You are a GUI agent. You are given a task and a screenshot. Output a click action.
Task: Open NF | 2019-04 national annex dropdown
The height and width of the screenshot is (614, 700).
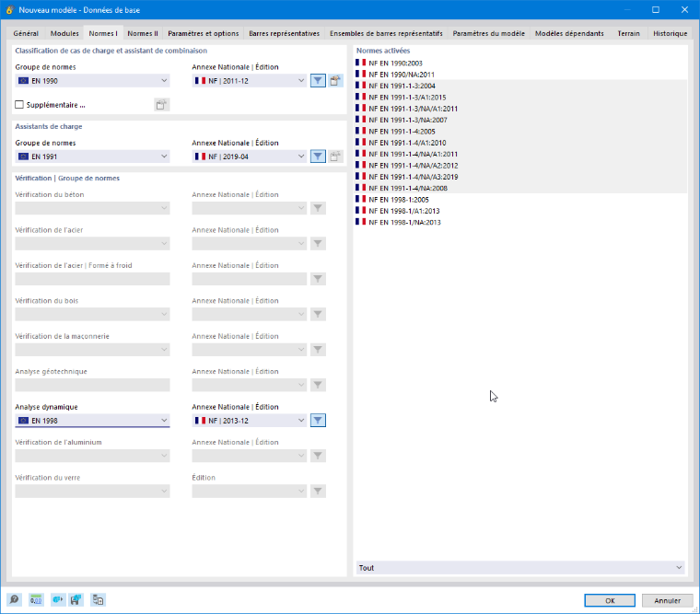tap(249, 156)
